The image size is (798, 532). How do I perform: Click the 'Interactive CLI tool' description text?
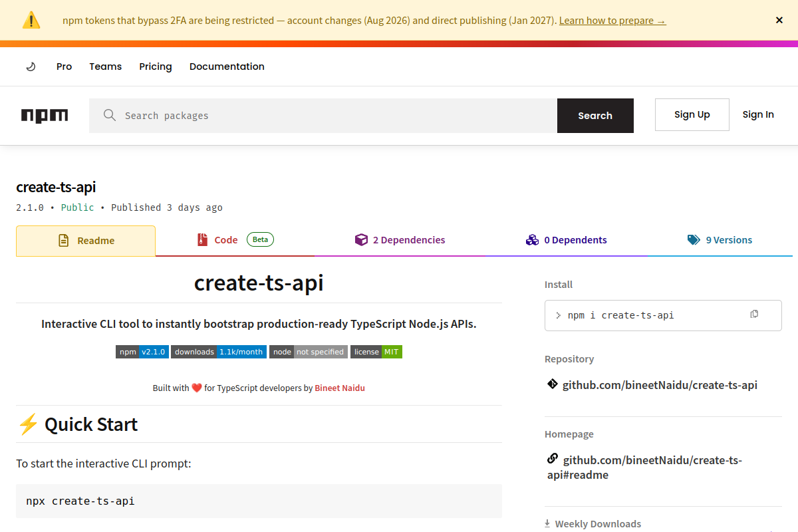point(259,324)
